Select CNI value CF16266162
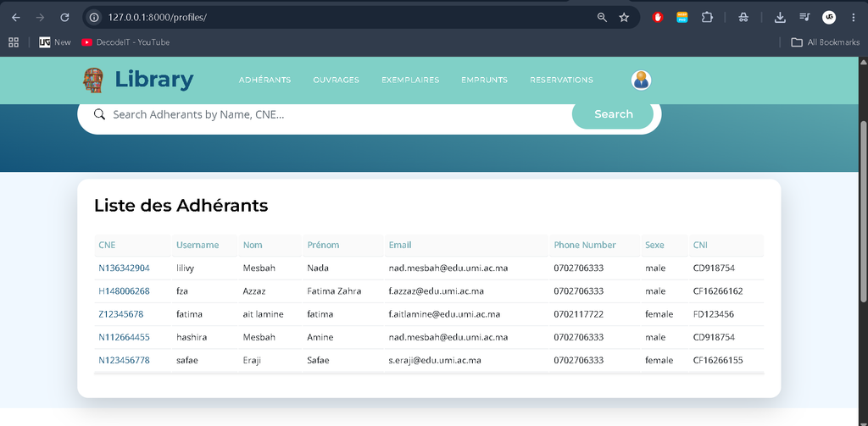This screenshot has height=426, width=868. (718, 291)
